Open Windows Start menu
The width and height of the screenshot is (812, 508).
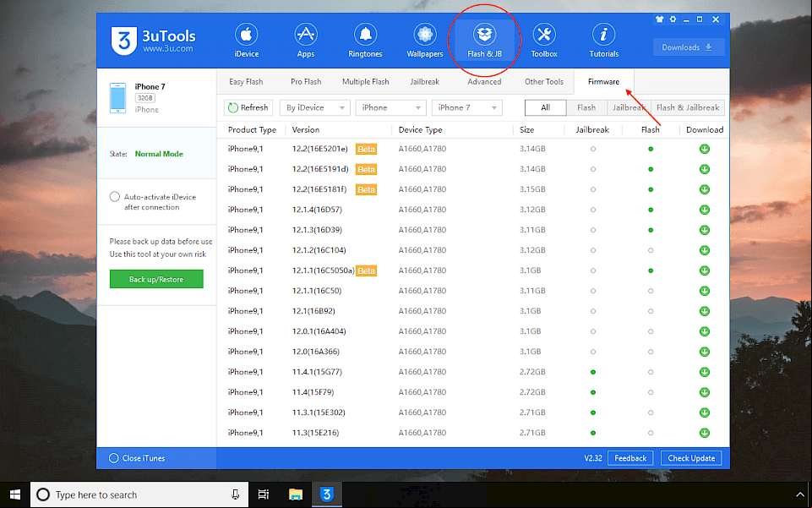pos(15,495)
